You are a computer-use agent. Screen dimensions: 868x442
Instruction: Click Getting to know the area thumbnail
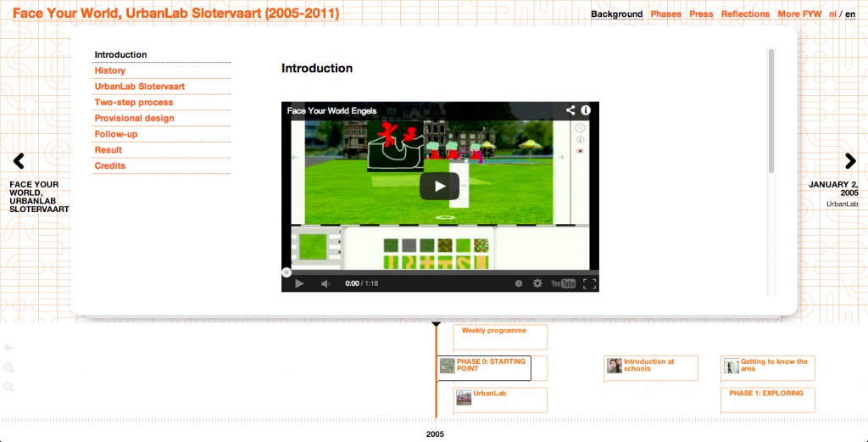pyautogui.click(x=732, y=366)
